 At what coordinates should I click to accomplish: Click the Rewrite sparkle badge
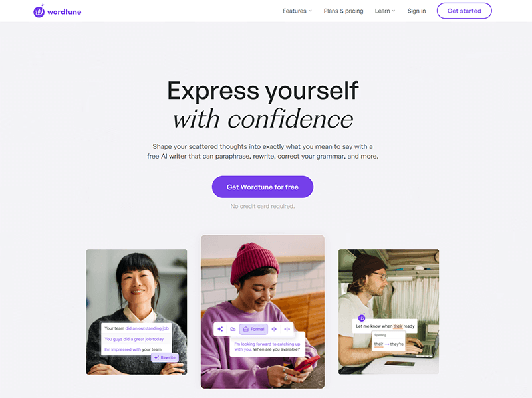pyautogui.click(x=165, y=357)
